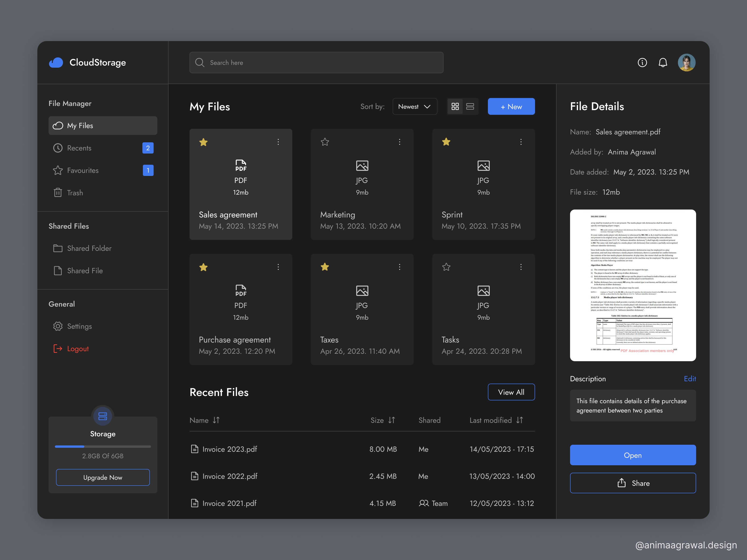
Task: Click Edit next to Description
Action: click(x=690, y=379)
